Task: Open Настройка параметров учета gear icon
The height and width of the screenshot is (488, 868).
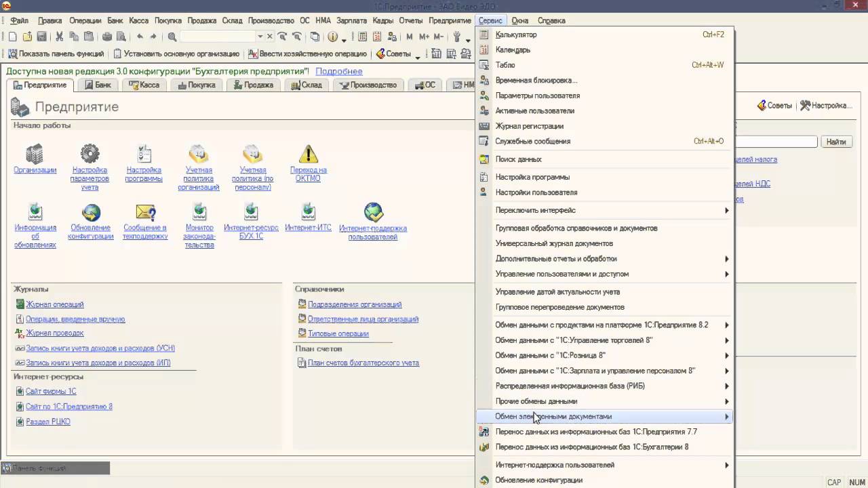Action: pos(90,154)
